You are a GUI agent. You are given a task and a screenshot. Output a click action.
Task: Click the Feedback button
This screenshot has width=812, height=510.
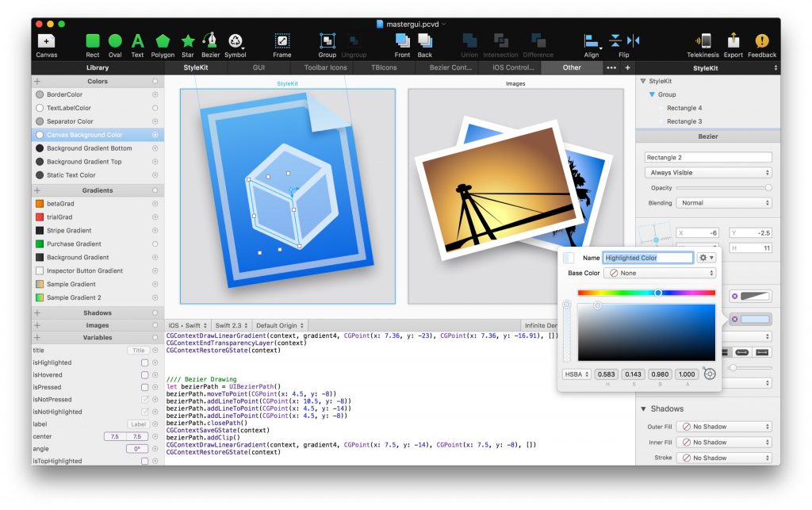click(761, 40)
